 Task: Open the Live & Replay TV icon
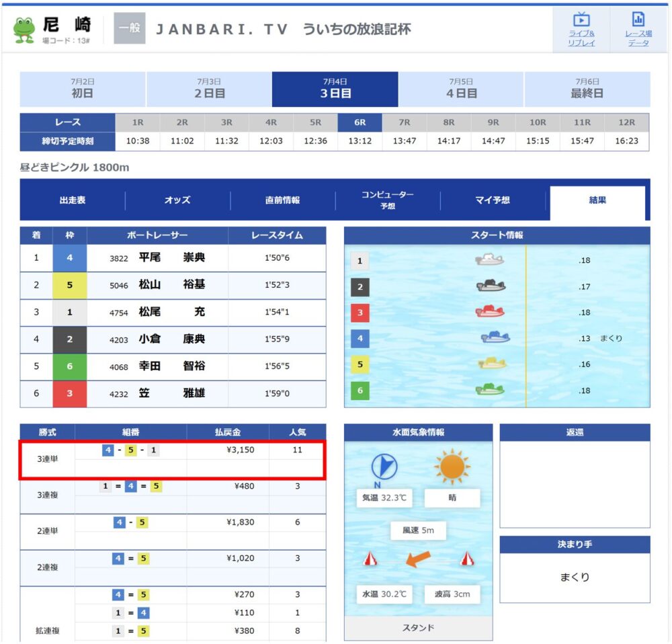581,19
